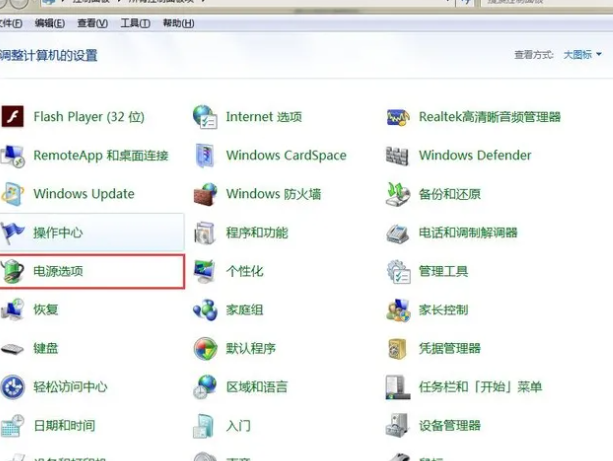The image size is (613, 461).
Task: Open the 编辑(E) menu
Action: click(50, 23)
